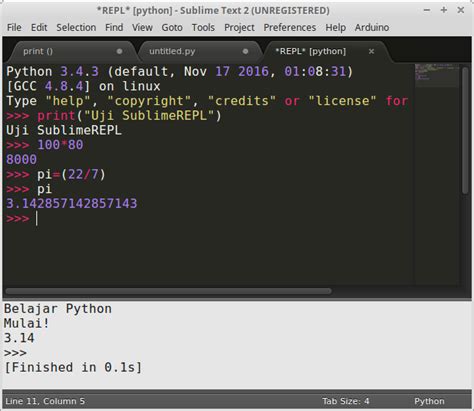Open the Find menu
This screenshot has width=474, height=411.
click(x=114, y=27)
